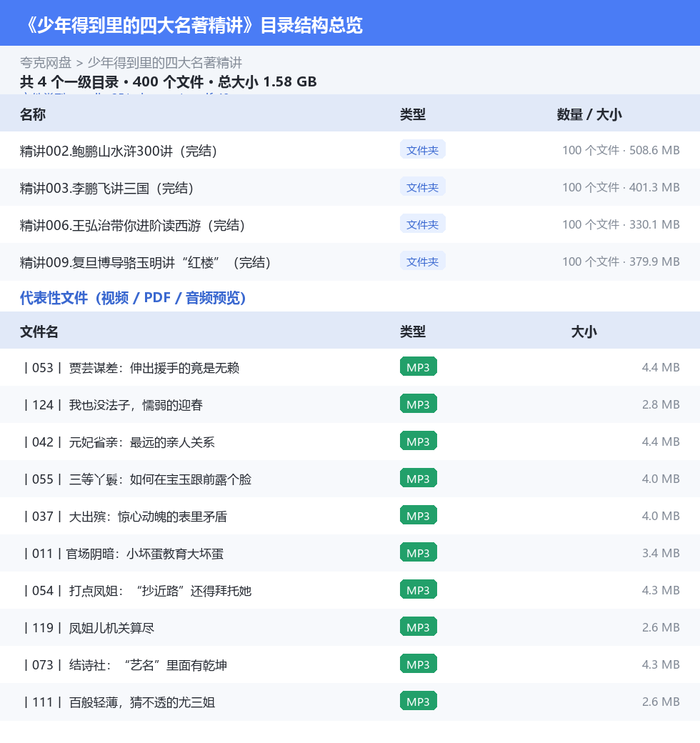Click MP3 badge for file 042
Screen dimensions: 700x743
tap(418, 441)
